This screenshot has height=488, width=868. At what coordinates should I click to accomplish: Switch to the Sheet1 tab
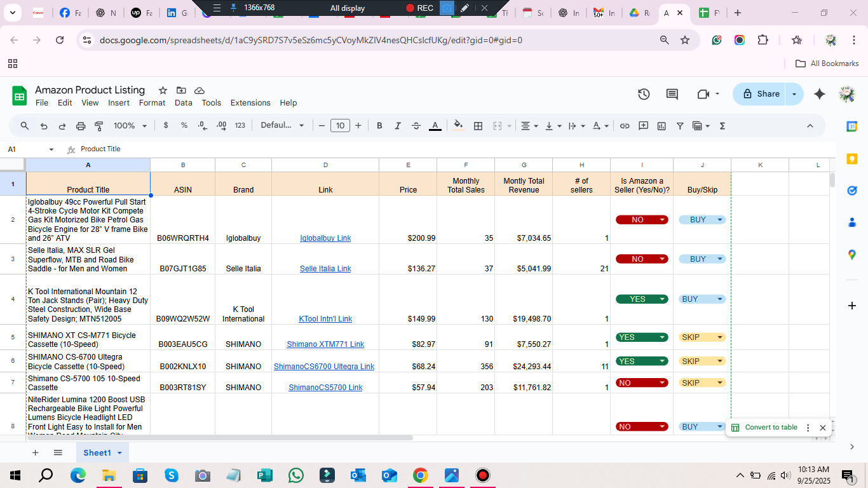coord(97,452)
